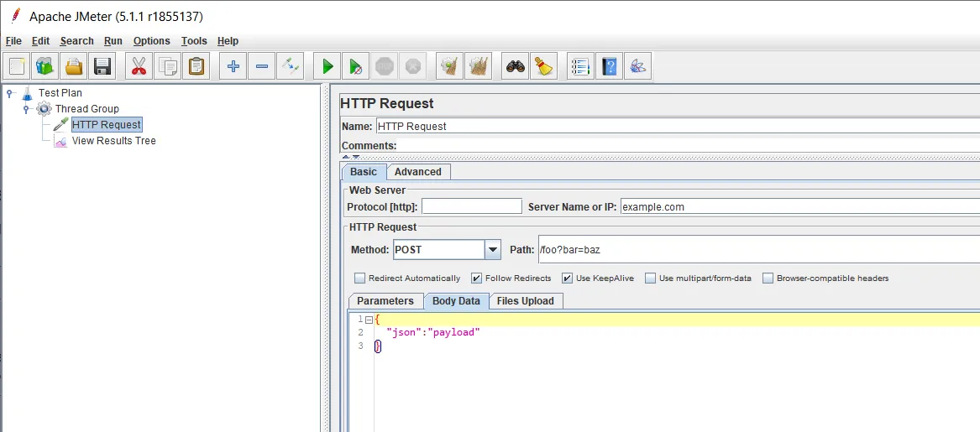Screen dimensions: 980x432
Task: Open the File menu
Action: click(13, 40)
